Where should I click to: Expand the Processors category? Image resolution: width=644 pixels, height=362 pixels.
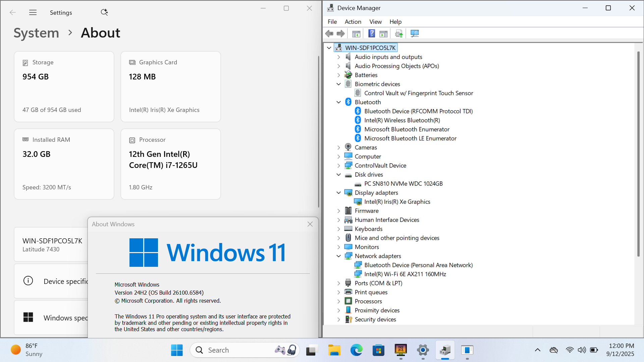338,301
